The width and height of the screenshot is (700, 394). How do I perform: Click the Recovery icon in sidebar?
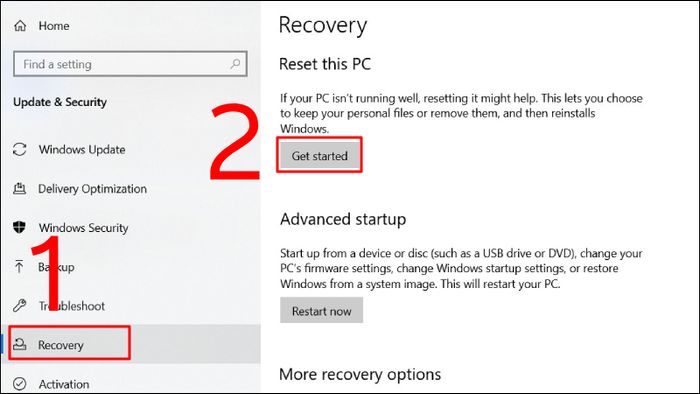[x=20, y=344]
